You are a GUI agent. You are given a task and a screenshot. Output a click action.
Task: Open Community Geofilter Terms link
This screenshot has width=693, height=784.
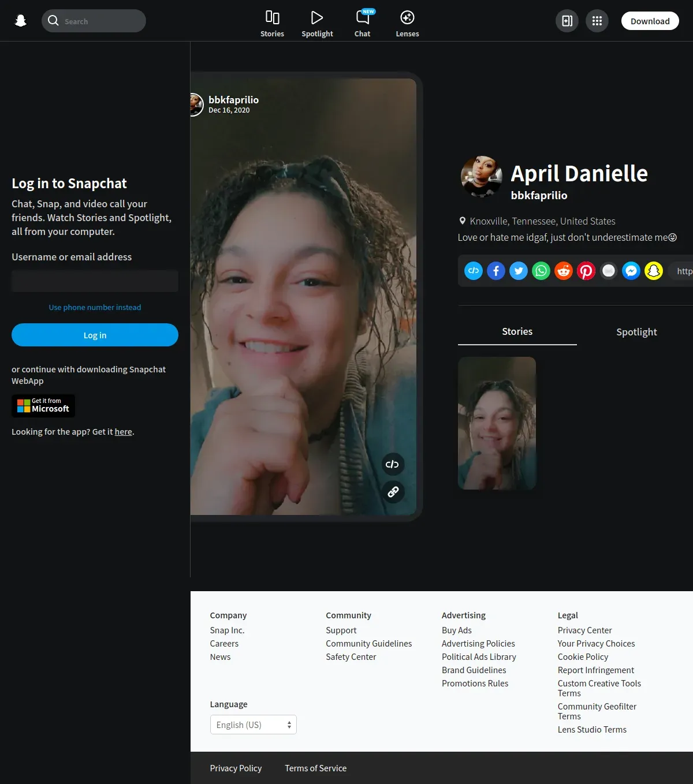[x=597, y=711]
